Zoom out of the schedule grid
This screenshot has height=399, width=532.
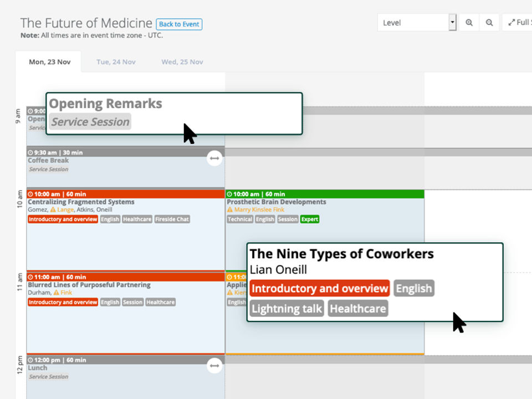click(489, 23)
